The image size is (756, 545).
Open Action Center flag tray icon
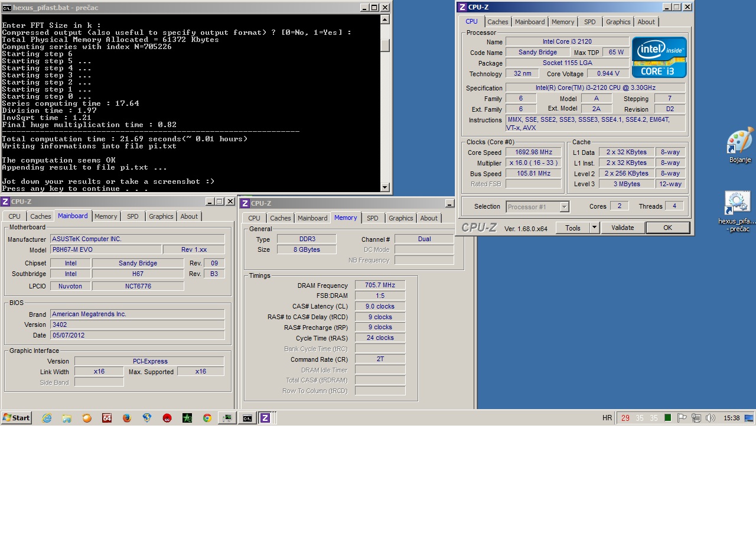pyautogui.click(x=682, y=418)
